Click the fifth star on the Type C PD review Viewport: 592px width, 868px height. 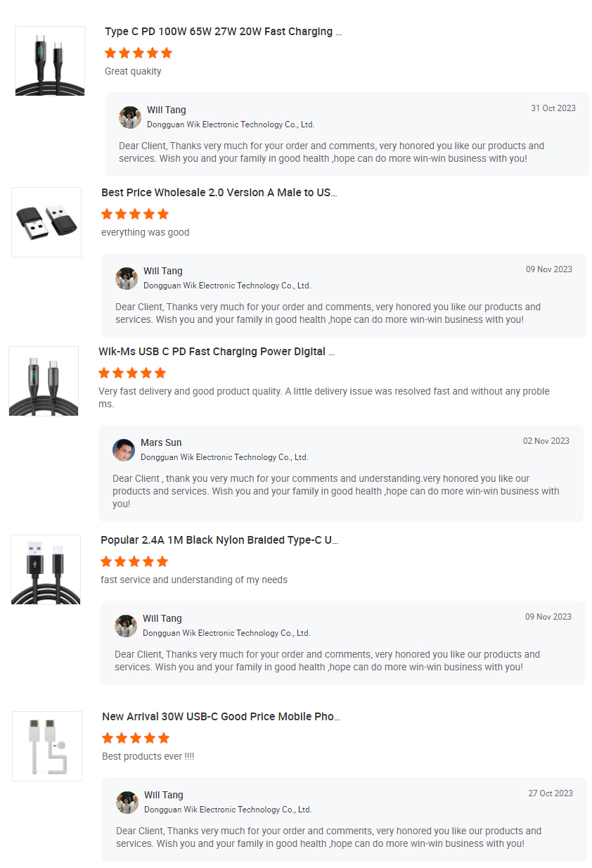[x=166, y=53]
